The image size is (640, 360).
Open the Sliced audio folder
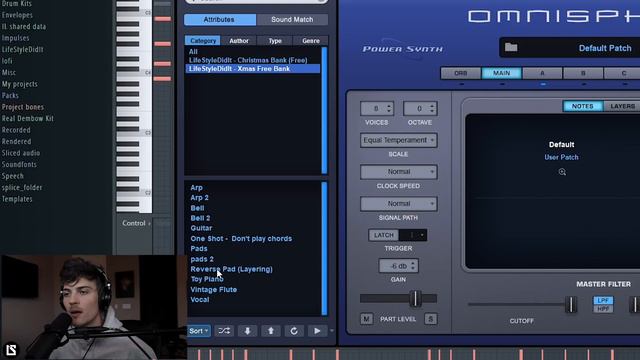(20, 153)
